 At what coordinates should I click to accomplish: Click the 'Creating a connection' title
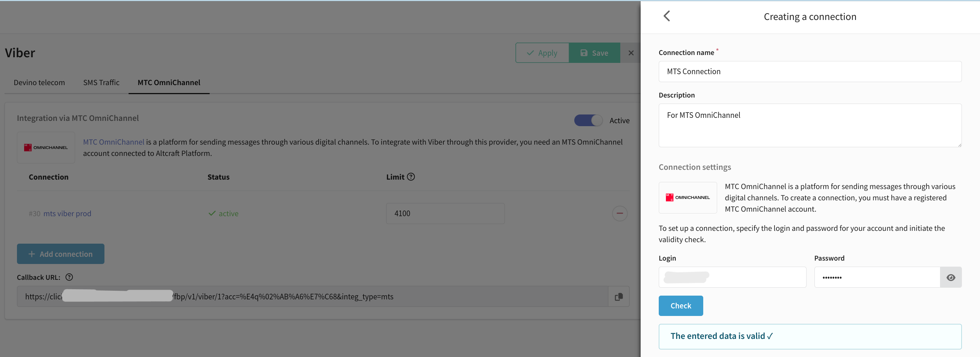(x=810, y=16)
